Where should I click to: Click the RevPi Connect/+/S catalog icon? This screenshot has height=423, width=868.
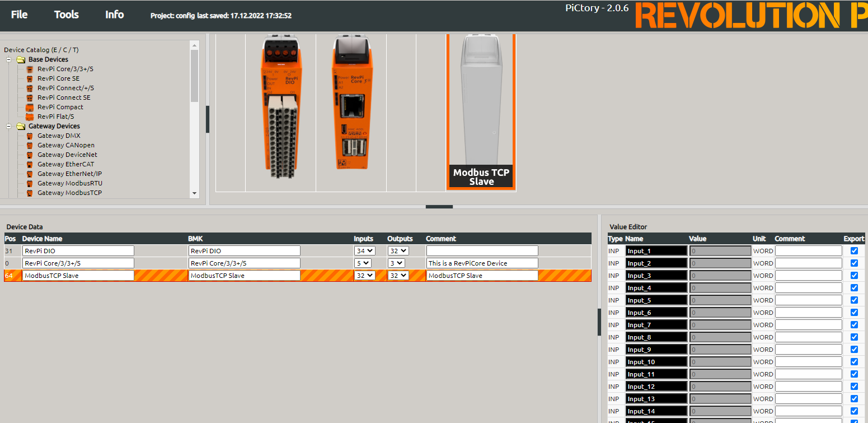[x=30, y=88]
